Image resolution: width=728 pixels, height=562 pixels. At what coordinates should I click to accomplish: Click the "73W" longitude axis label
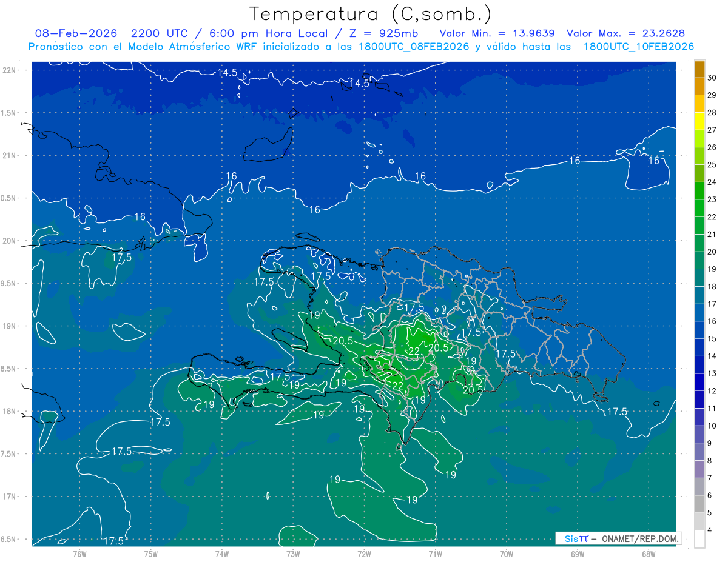point(293,554)
